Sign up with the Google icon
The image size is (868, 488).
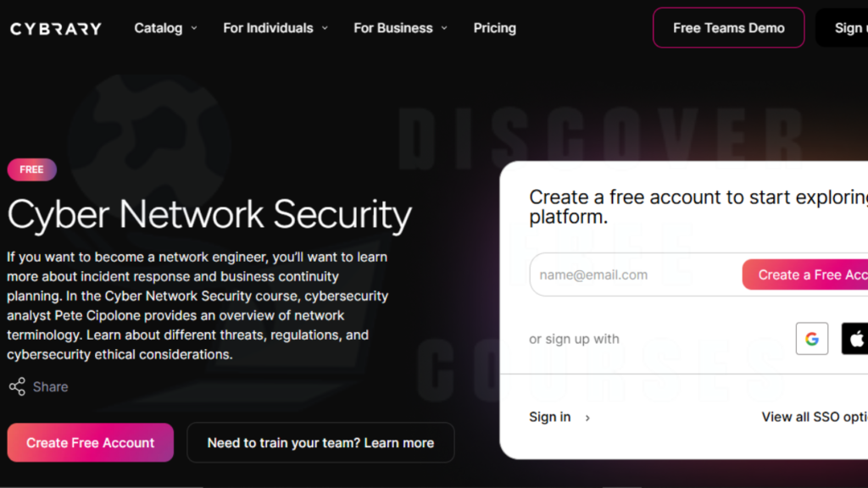[x=811, y=339]
